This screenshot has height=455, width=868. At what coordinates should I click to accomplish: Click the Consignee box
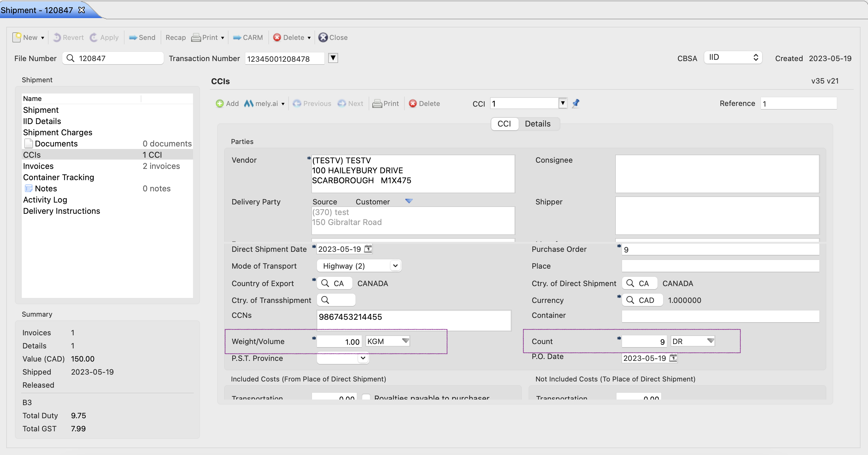coord(717,174)
